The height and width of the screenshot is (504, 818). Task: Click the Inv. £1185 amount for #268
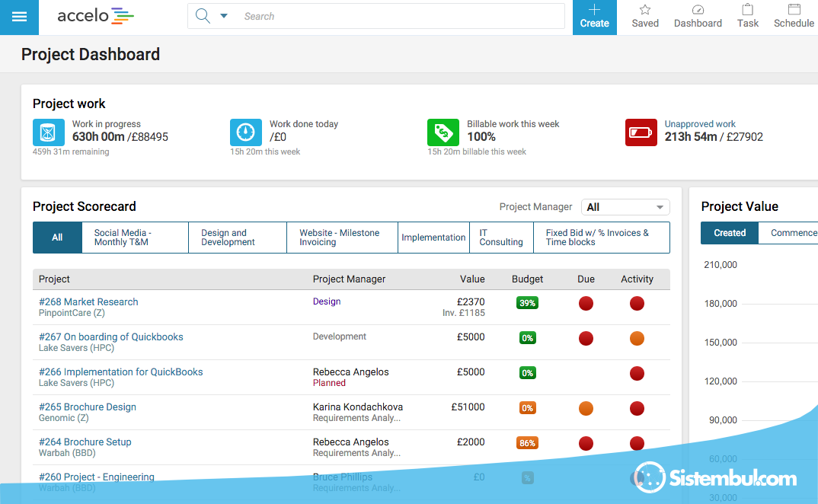point(464,313)
